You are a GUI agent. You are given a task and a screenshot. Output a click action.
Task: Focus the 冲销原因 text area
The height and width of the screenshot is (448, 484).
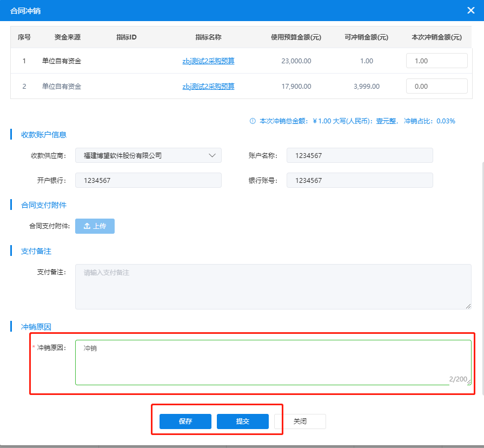[x=273, y=363]
